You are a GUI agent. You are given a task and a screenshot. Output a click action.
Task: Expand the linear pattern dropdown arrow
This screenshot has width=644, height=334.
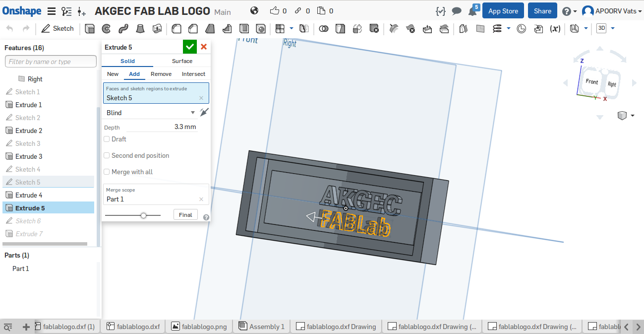pos(292,28)
